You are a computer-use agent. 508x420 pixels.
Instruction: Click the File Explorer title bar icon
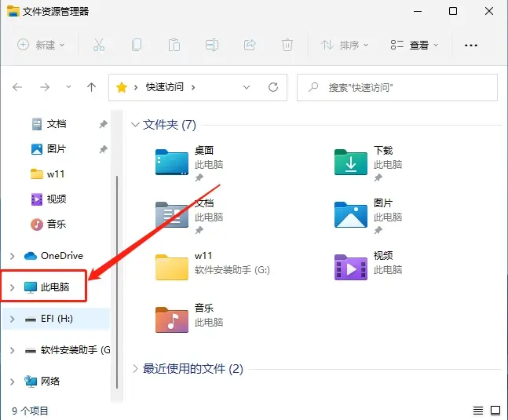pyautogui.click(x=13, y=11)
